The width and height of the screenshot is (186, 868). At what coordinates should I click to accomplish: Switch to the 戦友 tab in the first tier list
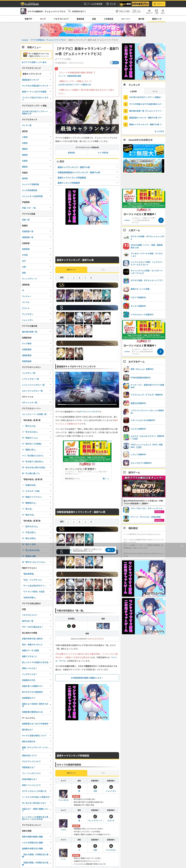click(x=103, y=270)
